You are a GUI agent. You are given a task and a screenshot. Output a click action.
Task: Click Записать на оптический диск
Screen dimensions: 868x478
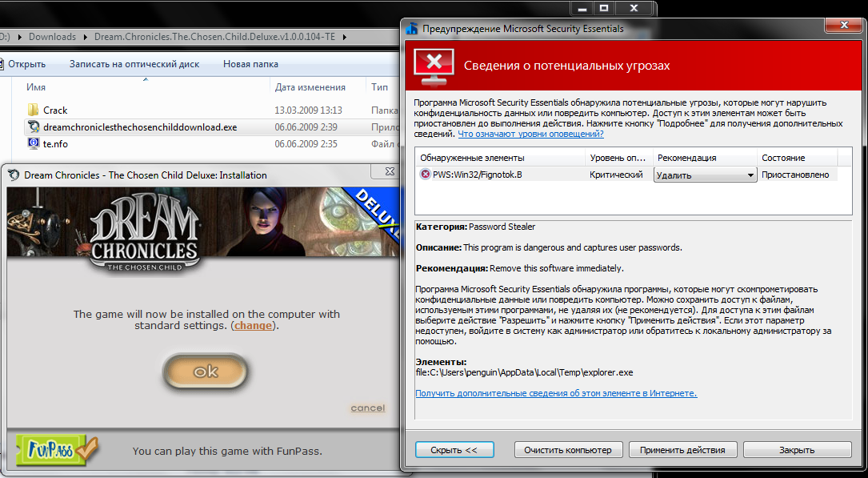click(134, 64)
